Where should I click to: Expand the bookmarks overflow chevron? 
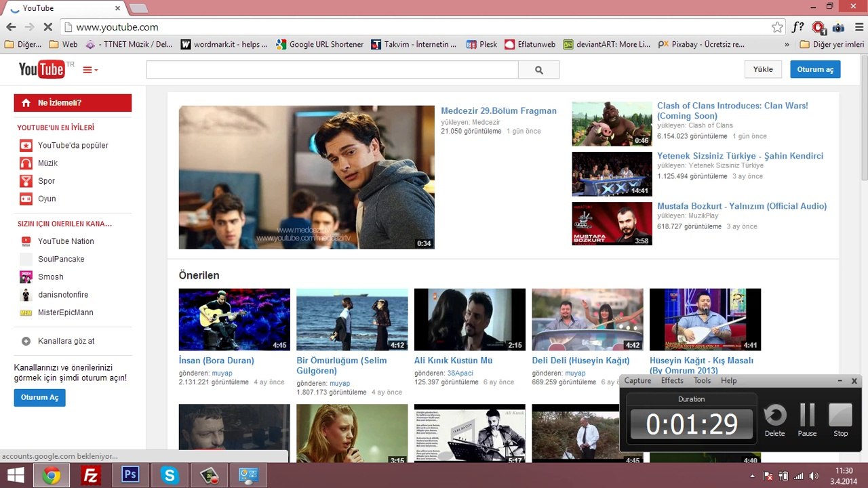(x=787, y=45)
